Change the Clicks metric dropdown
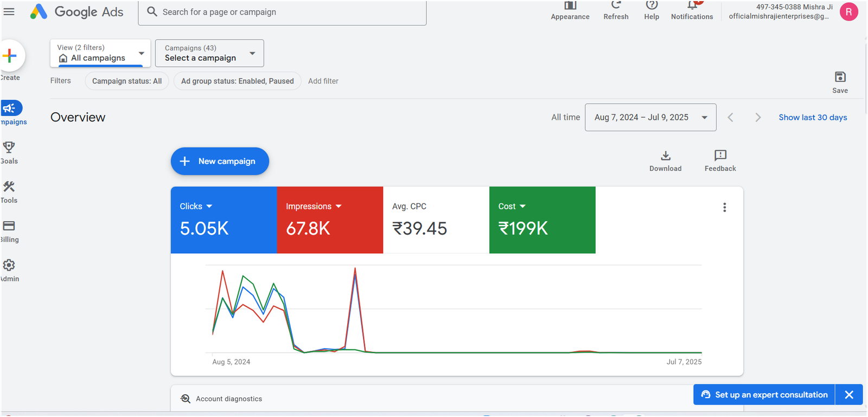Screen dimensions: 868x417 point(196,206)
